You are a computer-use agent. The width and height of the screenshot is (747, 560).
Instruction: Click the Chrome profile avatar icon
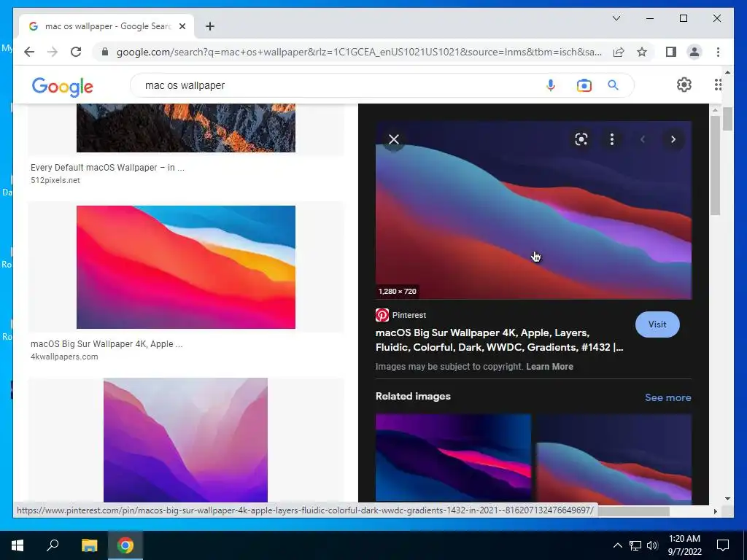694,52
